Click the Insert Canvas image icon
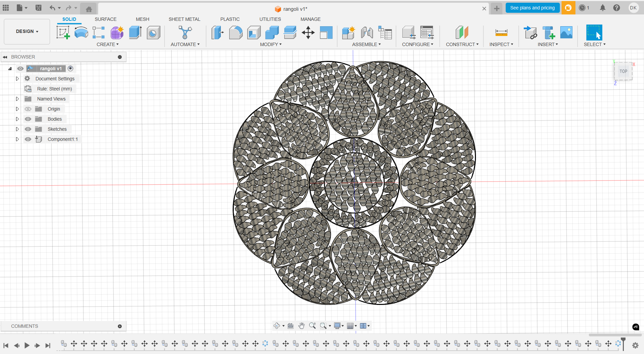Screen dimensions: 644x354 [x=566, y=33]
